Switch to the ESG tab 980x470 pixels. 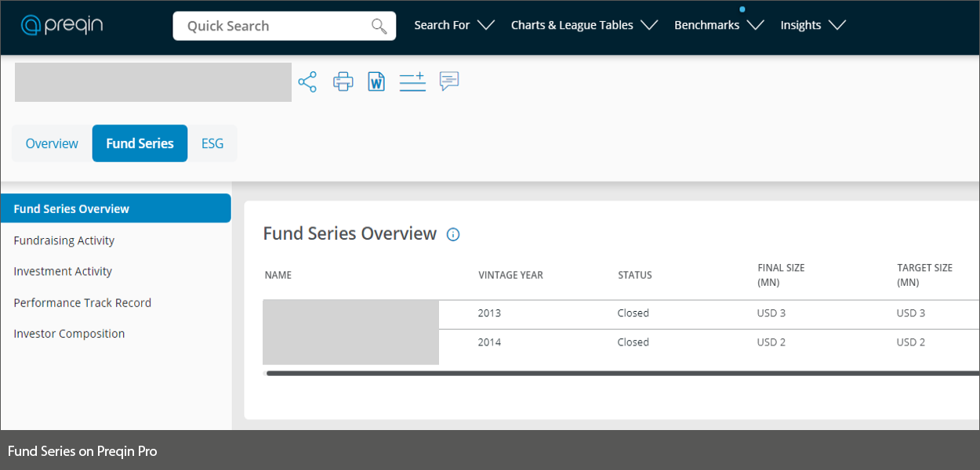click(x=212, y=143)
